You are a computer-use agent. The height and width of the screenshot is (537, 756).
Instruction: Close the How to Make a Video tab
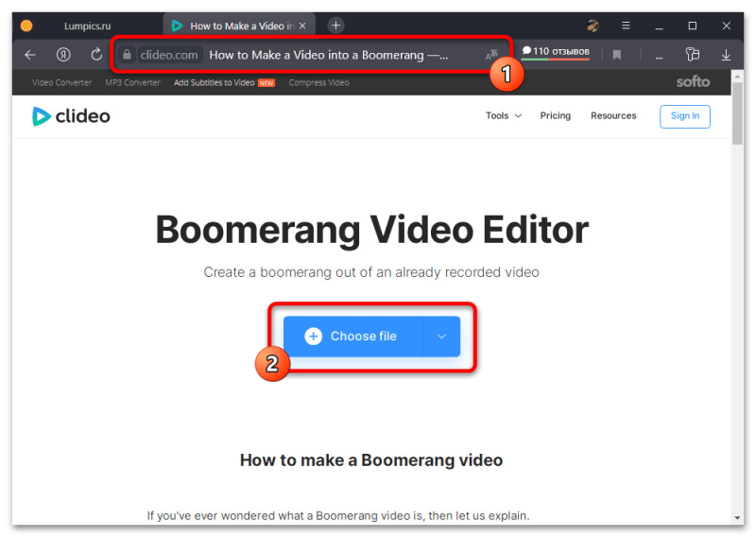302,26
